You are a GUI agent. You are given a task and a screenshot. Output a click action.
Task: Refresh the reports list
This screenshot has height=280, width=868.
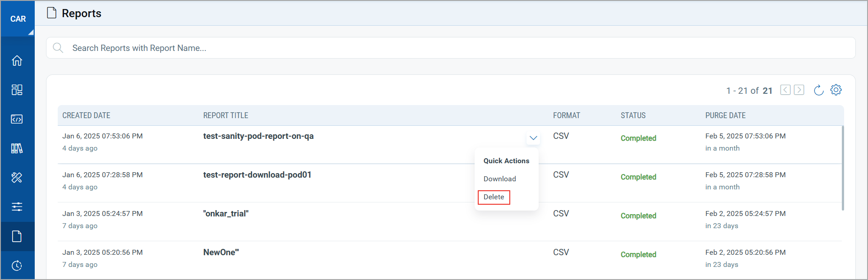click(818, 90)
